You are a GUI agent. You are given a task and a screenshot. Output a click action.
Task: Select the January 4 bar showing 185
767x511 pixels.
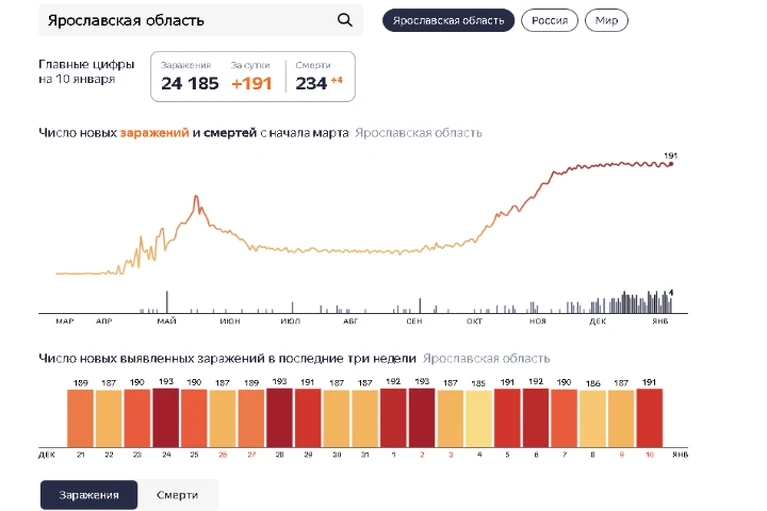click(479, 419)
